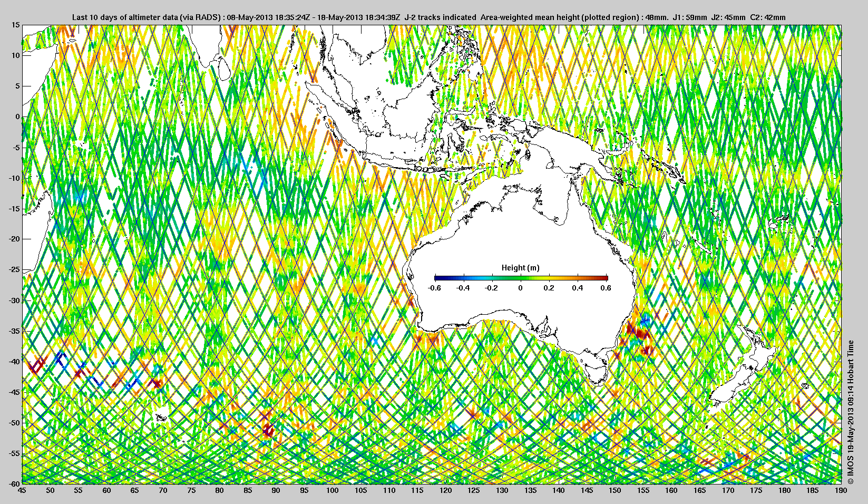Click 'Last 10 days of altimeter data' title text
Viewport: 868px width, 504px height.
click(x=124, y=17)
